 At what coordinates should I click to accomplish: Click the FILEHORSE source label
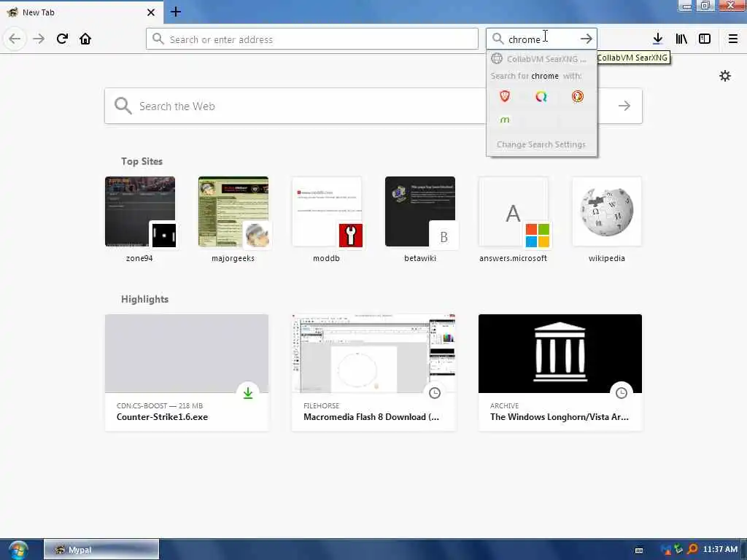321,405
